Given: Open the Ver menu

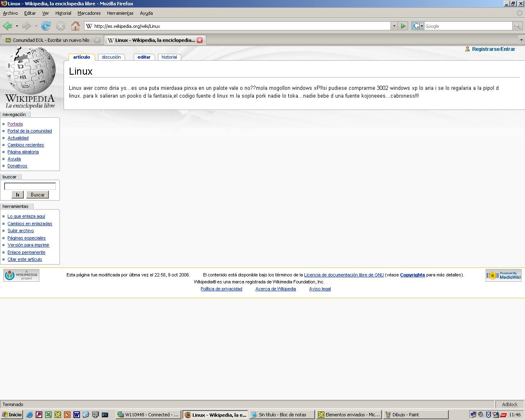Looking at the screenshot, I should 46,13.
